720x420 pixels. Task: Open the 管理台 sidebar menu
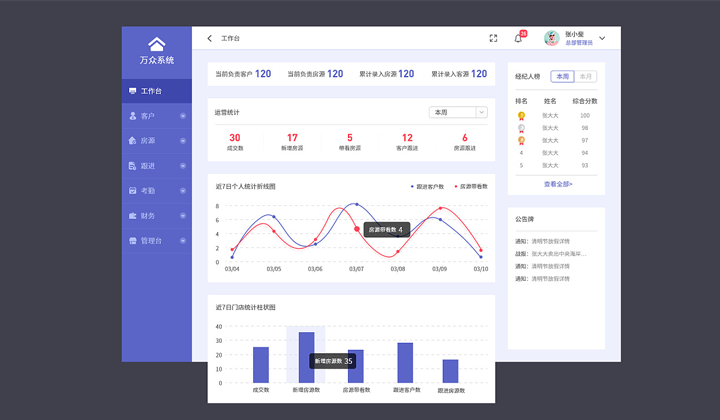(x=157, y=241)
